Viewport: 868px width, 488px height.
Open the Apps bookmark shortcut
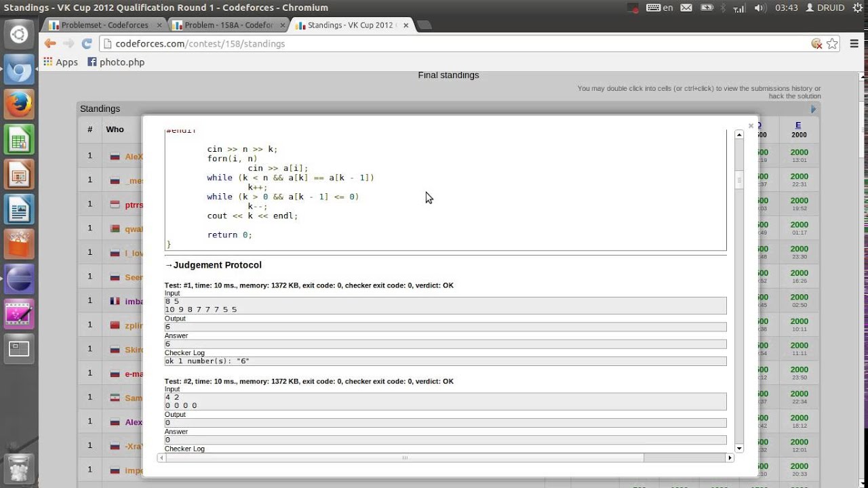point(60,62)
